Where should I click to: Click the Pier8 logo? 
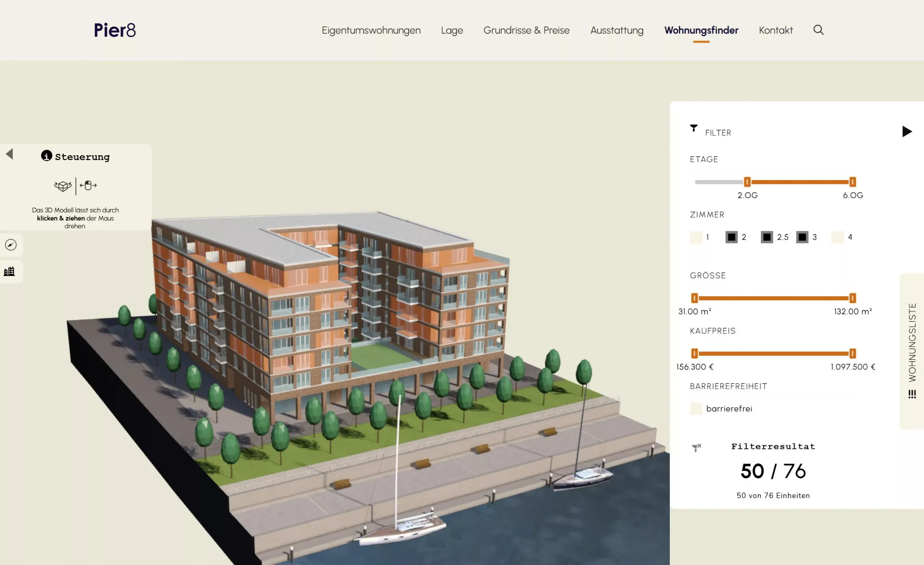click(x=115, y=30)
